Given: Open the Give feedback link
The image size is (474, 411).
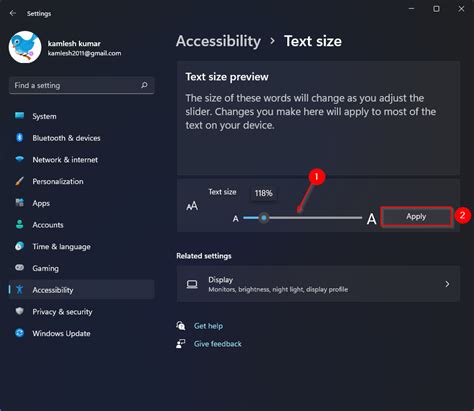Looking at the screenshot, I should tap(218, 344).
